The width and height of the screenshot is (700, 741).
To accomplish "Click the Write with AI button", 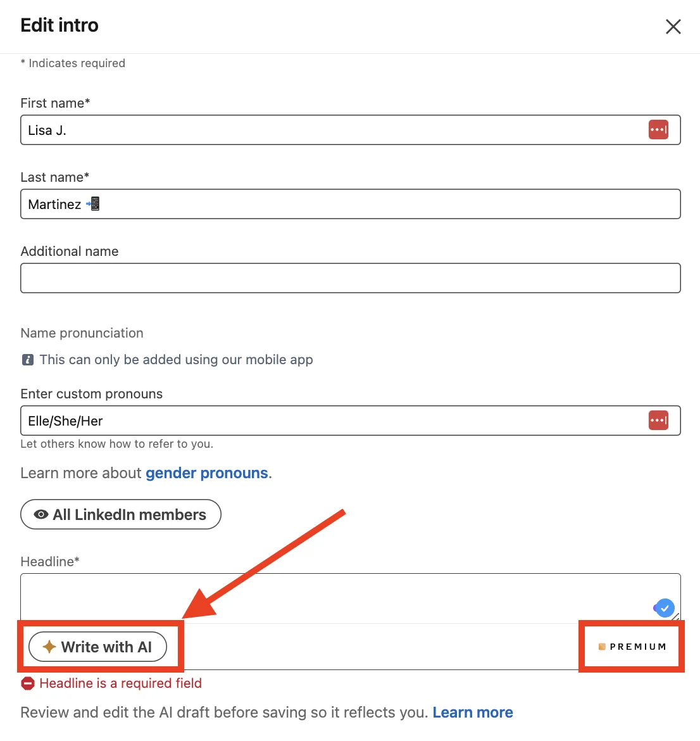I will pyautogui.click(x=97, y=647).
